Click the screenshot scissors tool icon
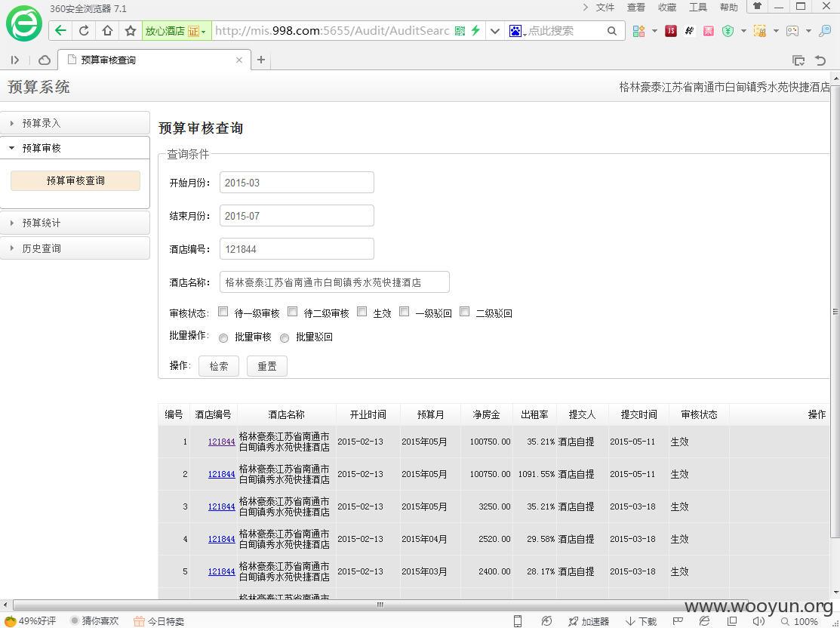The width and height of the screenshot is (840, 628). [760, 31]
